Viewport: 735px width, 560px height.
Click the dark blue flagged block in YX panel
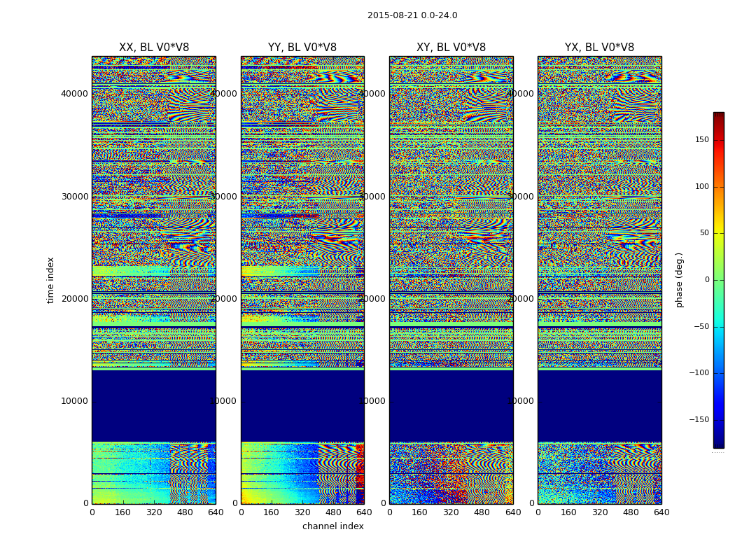point(599,406)
